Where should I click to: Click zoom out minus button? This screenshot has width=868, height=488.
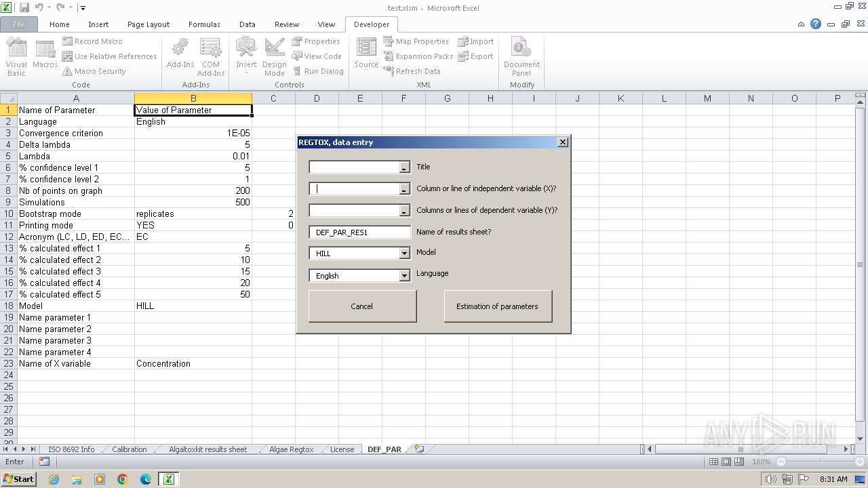coord(781,462)
